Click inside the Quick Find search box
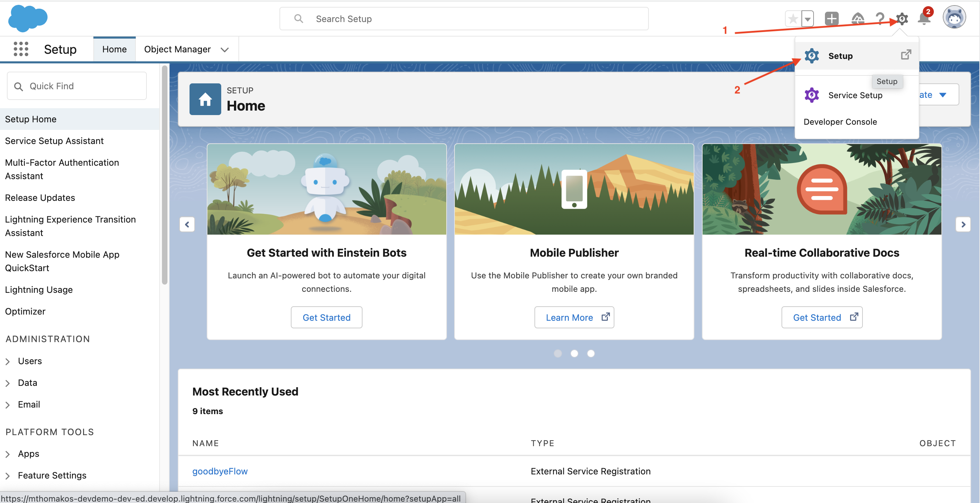This screenshot has width=980, height=503. (76, 85)
